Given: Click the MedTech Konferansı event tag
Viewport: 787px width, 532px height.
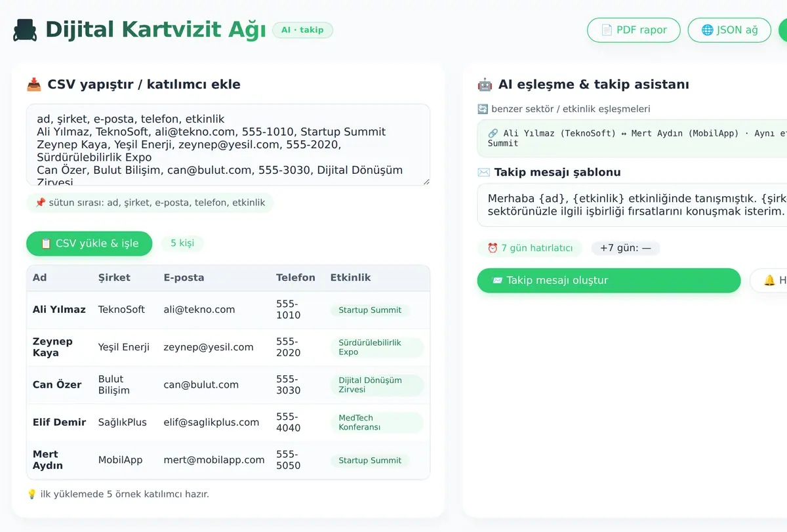Looking at the screenshot, I should [x=377, y=422].
